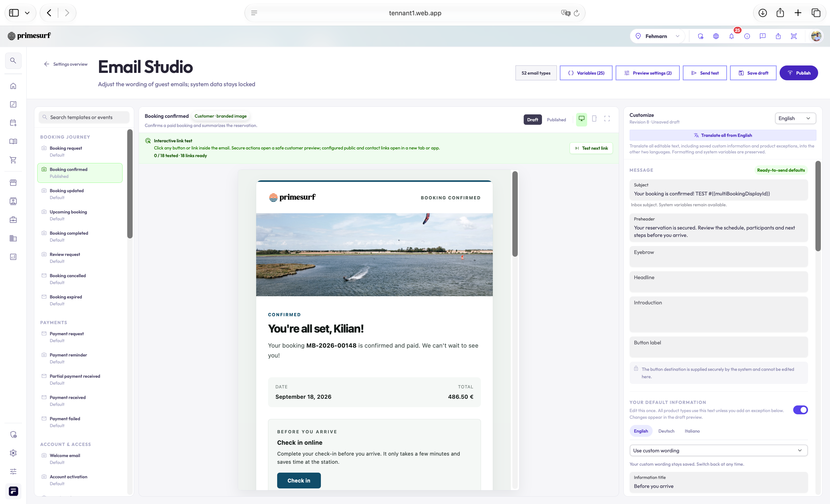Screen dimensions: 830x504
Task: Open the English language dropdown in Customize
Action: tap(795, 118)
